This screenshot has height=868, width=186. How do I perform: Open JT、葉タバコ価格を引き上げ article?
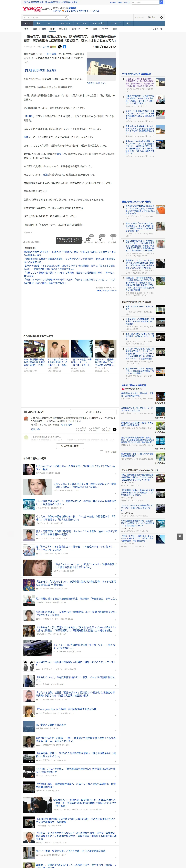click(51, 725)
